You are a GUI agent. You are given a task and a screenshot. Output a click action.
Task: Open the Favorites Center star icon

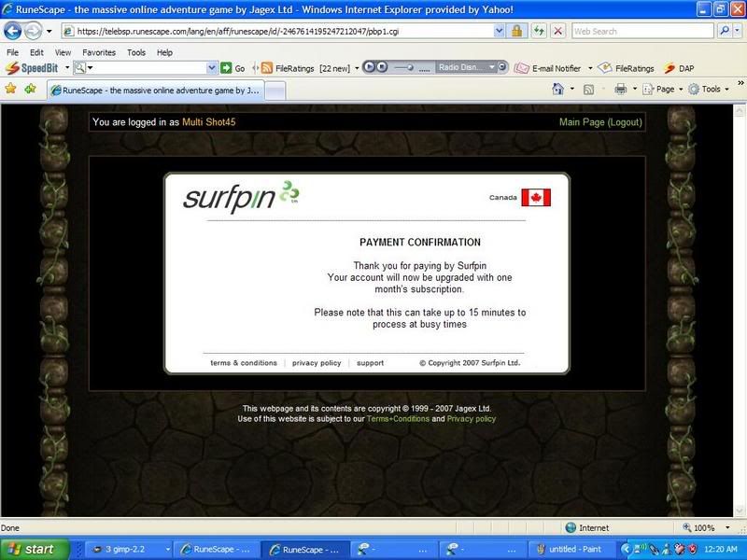click(x=10, y=89)
